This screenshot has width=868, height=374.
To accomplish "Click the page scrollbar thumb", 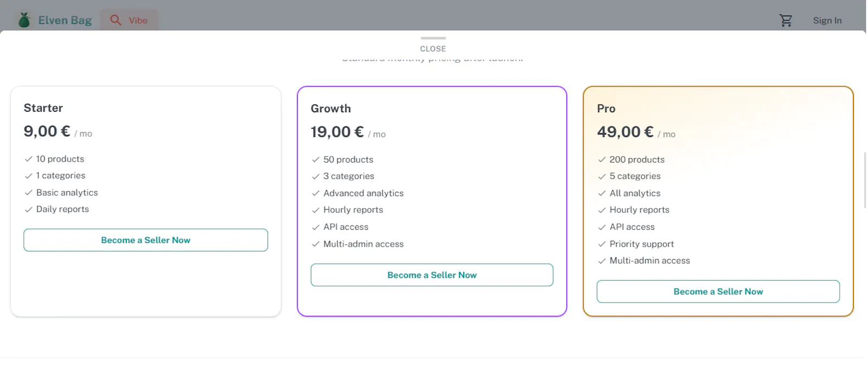I will tap(865, 180).
